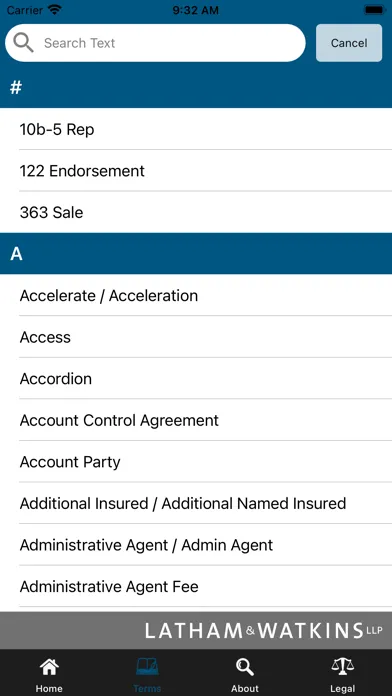Tap the Home house icon
392x696 pixels.
tap(49, 667)
